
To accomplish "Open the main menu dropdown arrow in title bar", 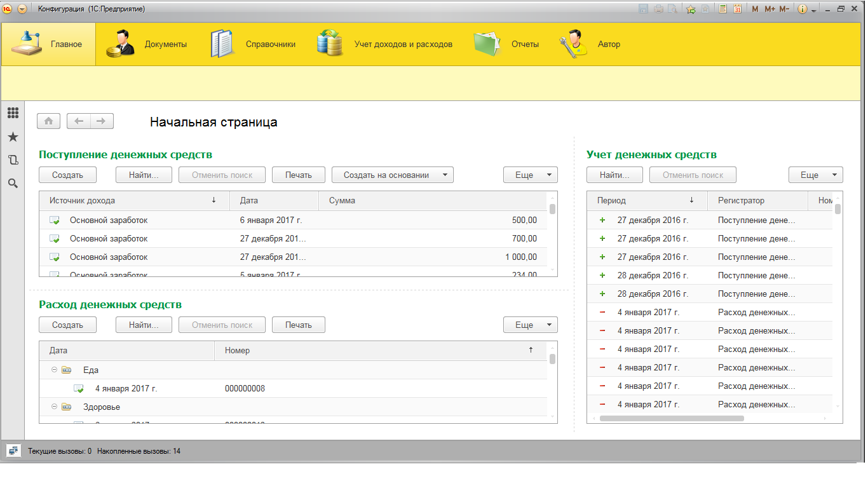I will tap(22, 9).
